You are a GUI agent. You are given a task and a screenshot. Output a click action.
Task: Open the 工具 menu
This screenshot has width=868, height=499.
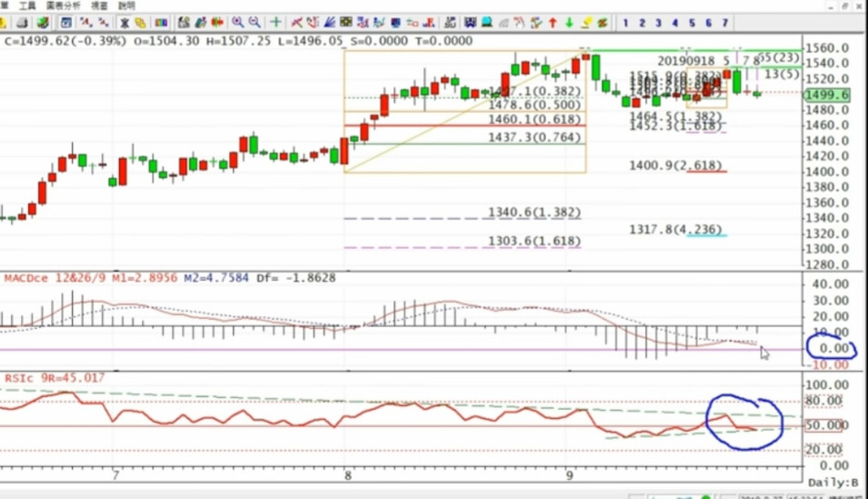28,5
